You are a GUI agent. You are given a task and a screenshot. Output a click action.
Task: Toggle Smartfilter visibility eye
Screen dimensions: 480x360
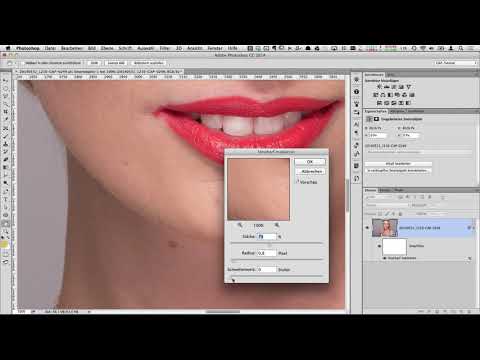[379, 246]
